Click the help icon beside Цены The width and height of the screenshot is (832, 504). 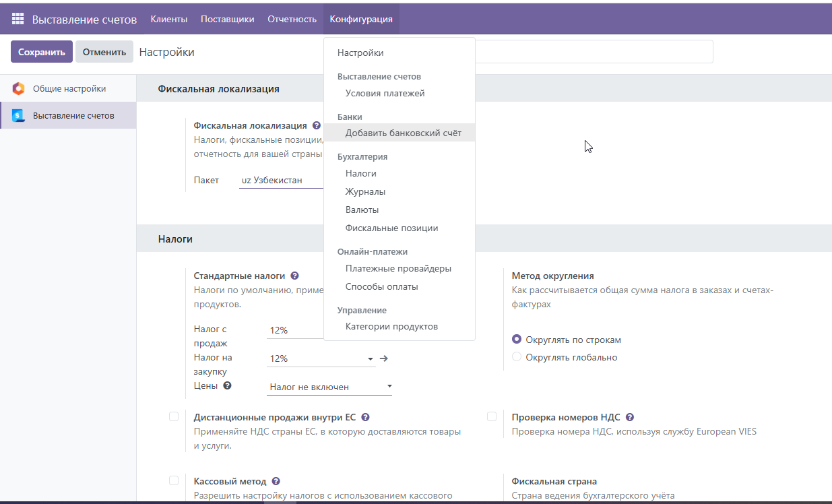227,386
